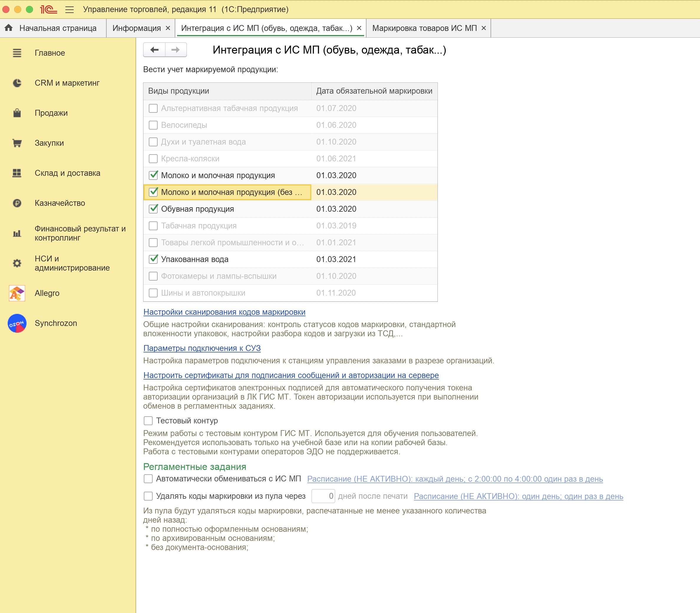The height and width of the screenshot is (613, 700).
Task: Open the Продажи section label
Action: tap(51, 113)
